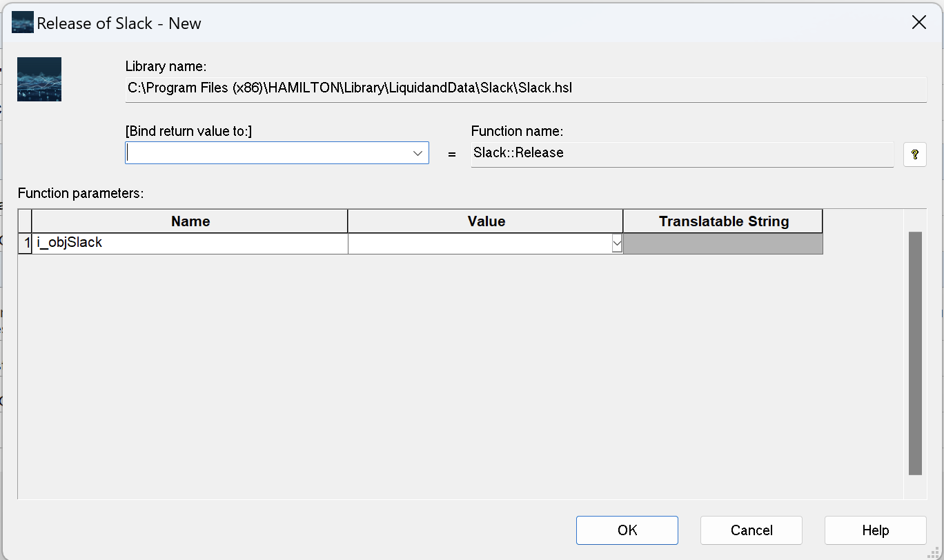The width and height of the screenshot is (944, 560).
Task: Click the Value column header
Action: pos(486,221)
